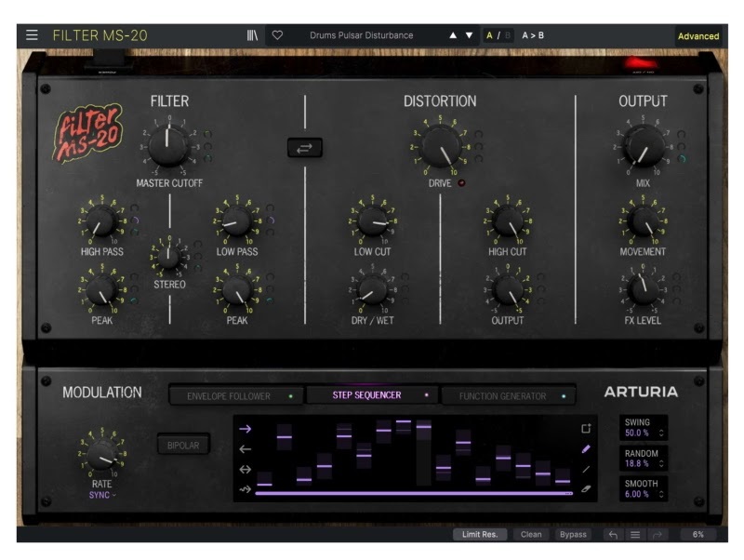Click the modulation Rate knob
Screen dimensions: 744x560
pos(101,455)
